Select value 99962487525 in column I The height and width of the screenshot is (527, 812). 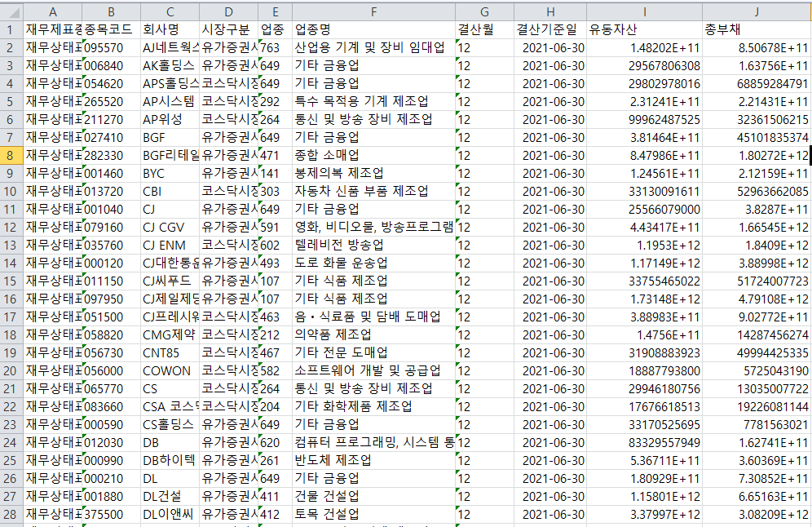tap(644, 120)
